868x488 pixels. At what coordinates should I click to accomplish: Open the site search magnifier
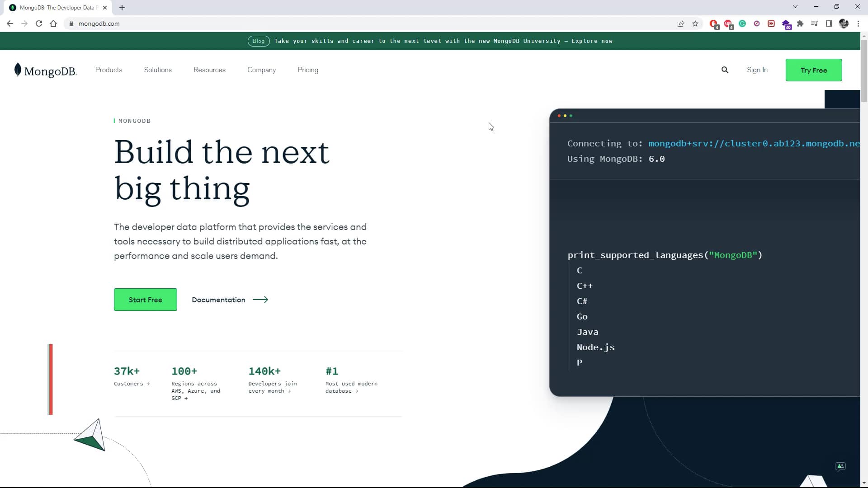pos(725,70)
